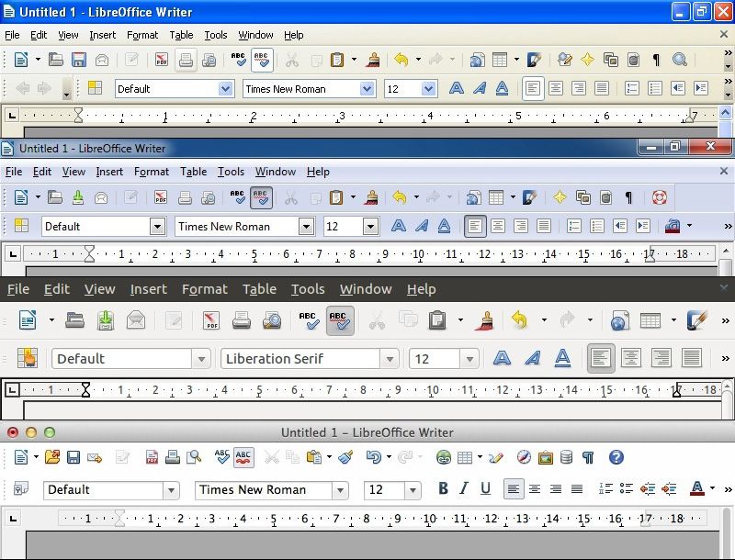This screenshot has width=735, height=560.
Task: Click tab stop selector in macOS window ruler
Action: pos(13,519)
